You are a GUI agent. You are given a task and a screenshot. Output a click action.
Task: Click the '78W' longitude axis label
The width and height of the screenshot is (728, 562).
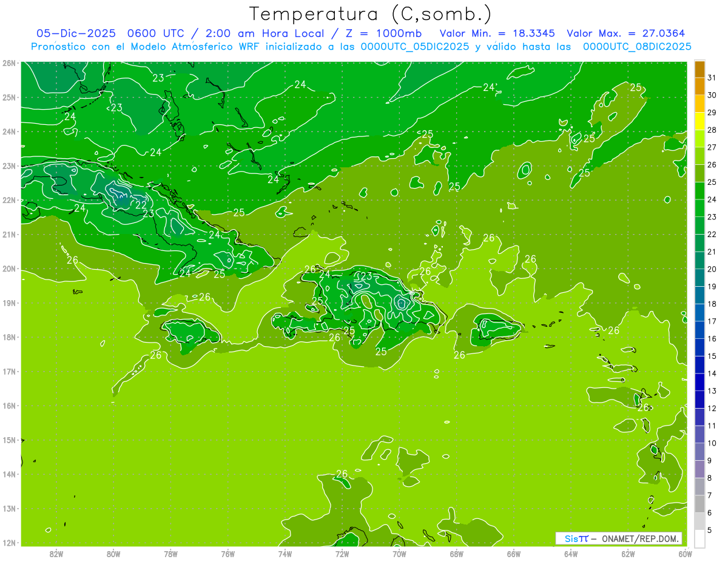pos(170,553)
